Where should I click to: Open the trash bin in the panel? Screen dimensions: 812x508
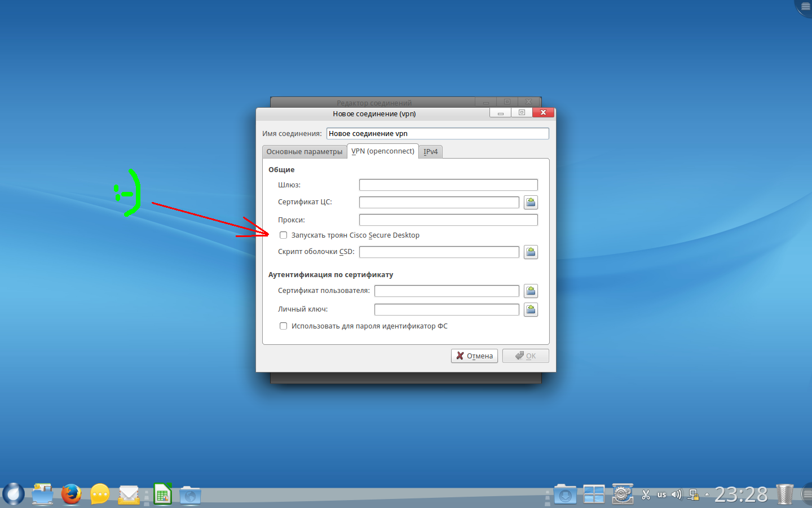click(x=784, y=494)
